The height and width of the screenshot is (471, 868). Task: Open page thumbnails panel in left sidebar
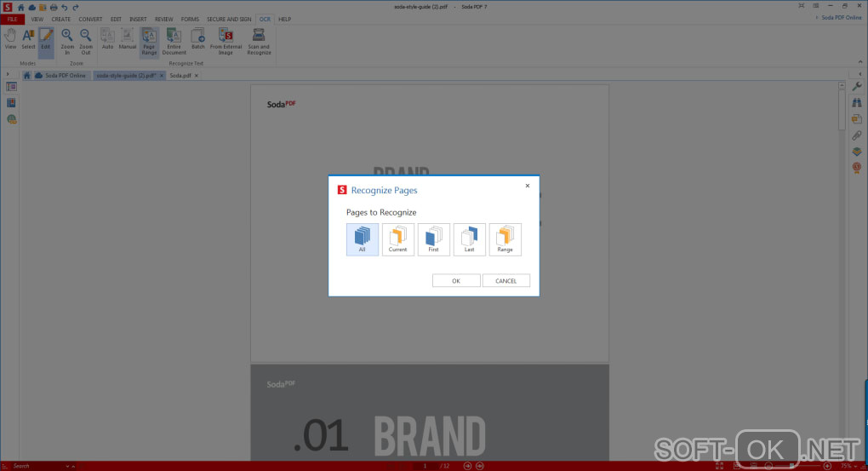click(11, 87)
